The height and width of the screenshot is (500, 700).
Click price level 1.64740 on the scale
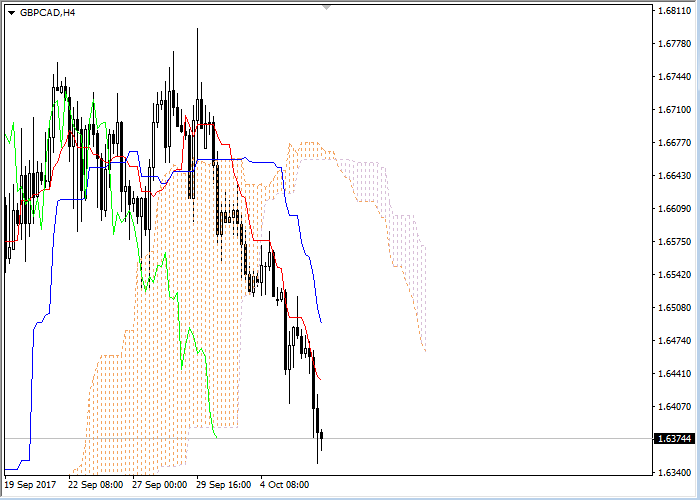tap(674, 341)
